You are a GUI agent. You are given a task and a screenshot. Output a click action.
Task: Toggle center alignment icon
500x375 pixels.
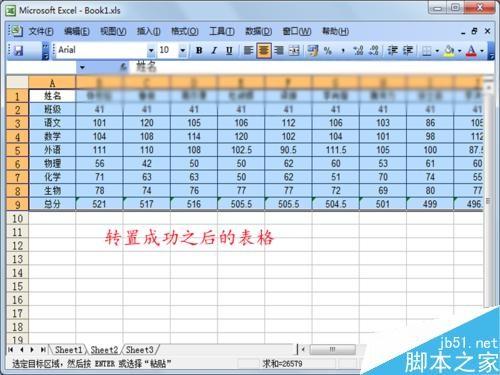(264, 51)
